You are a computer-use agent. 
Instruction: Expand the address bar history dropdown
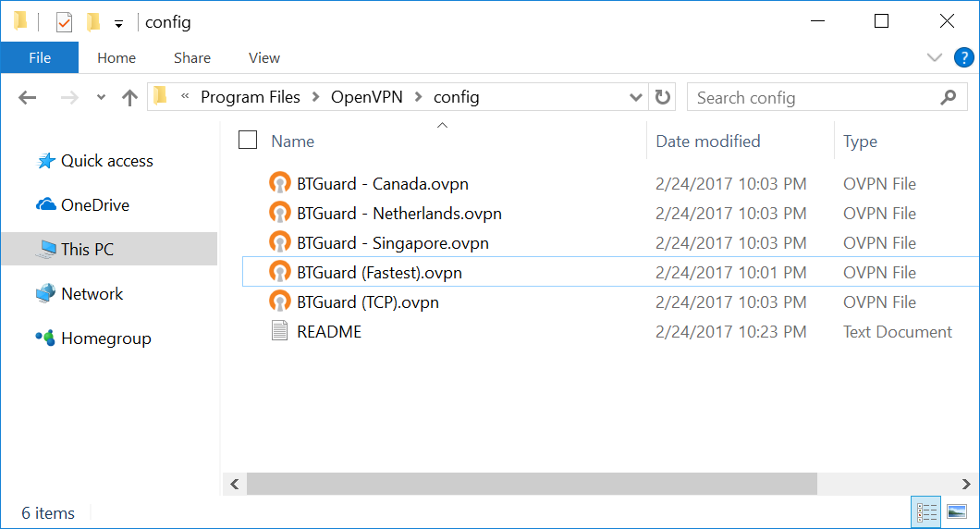[x=635, y=97]
